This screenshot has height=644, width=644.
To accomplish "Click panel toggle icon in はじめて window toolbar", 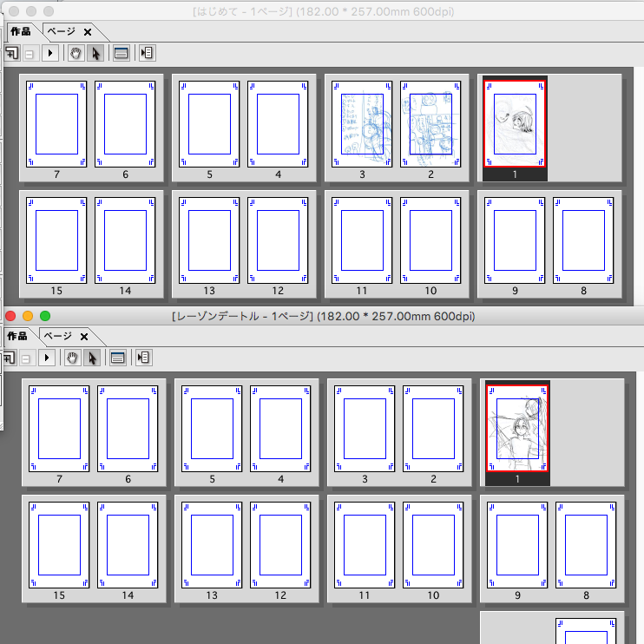I will 147,54.
